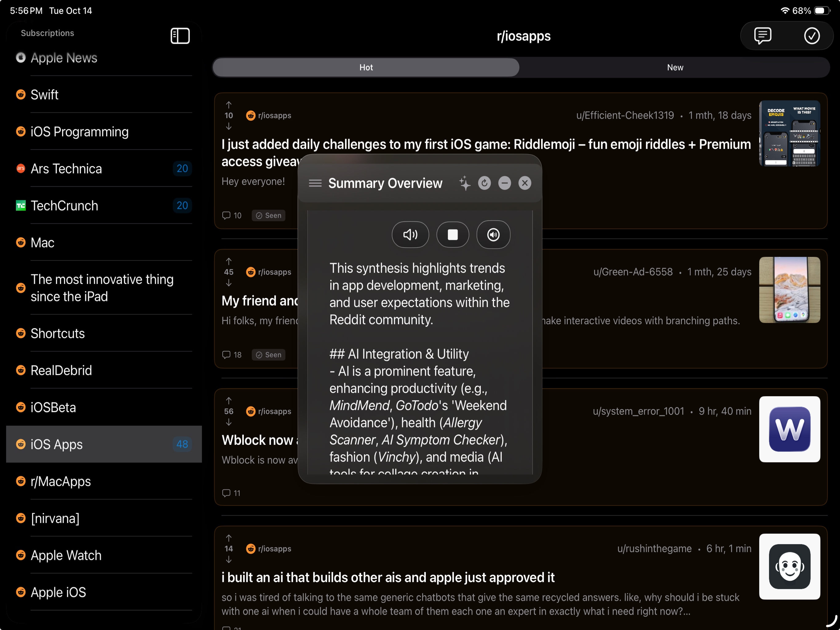
Task: Open user u/system_error_1001 profile
Action: 638,411
